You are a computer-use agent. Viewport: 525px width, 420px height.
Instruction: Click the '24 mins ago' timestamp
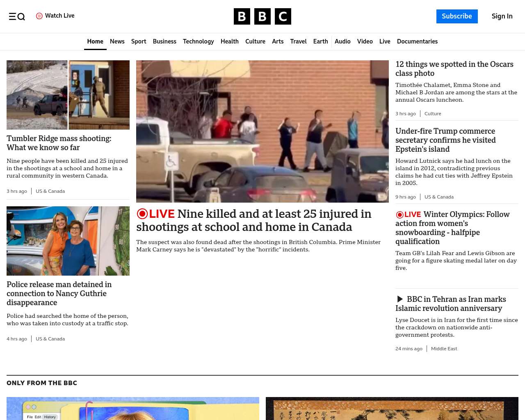click(x=409, y=349)
